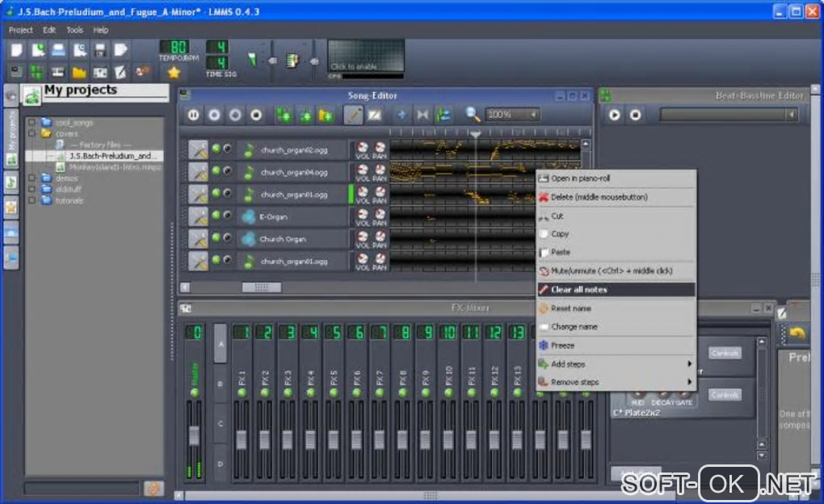Click the Beat+Bassline Editor play button
This screenshot has width=824, height=504.
point(615,115)
